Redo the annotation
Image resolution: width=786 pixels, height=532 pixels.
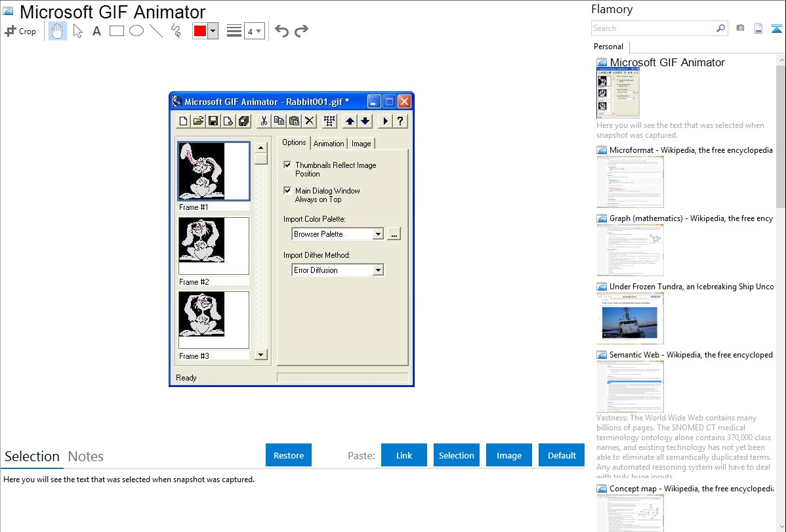pyautogui.click(x=301, y=31)
